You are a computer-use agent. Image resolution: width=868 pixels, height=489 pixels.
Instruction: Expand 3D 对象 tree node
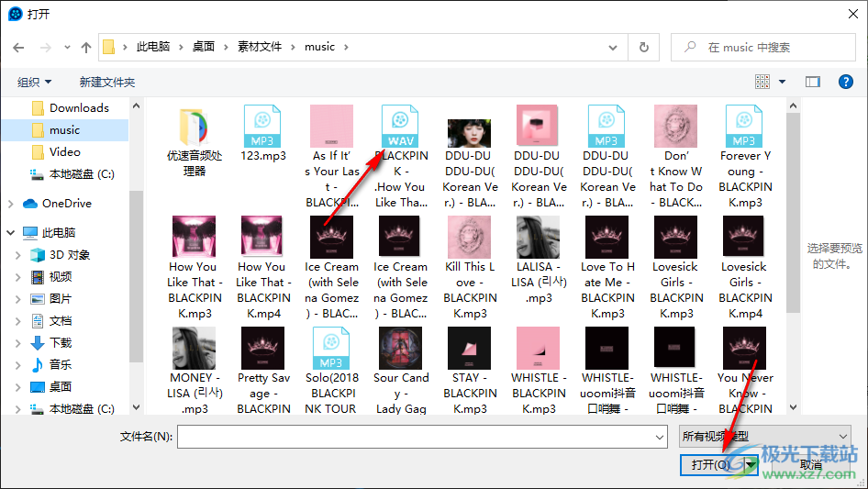18,255
